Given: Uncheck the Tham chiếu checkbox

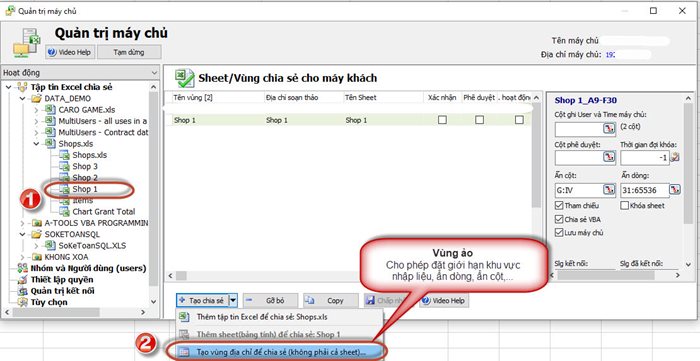Looking at the screenshot, I should (x=558, y=206).
